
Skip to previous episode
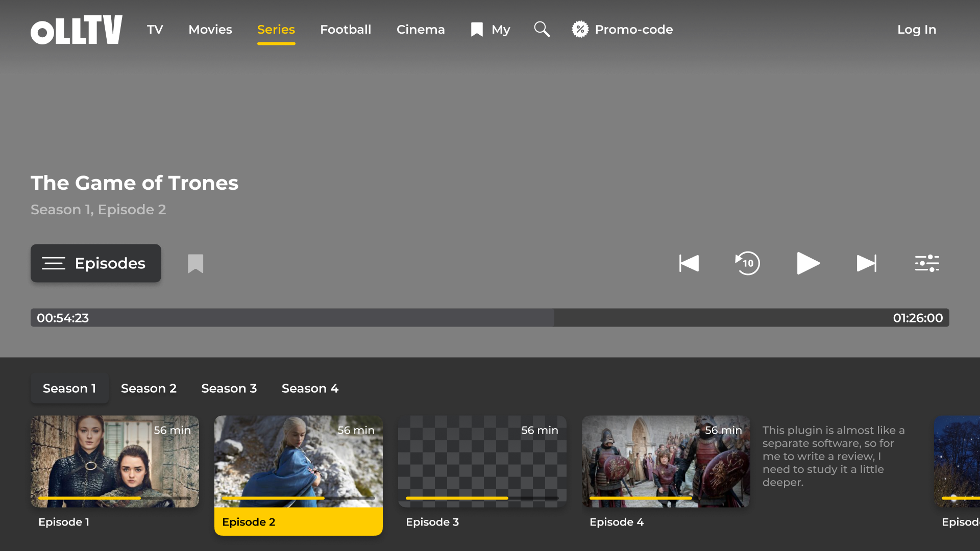point(689,263)
